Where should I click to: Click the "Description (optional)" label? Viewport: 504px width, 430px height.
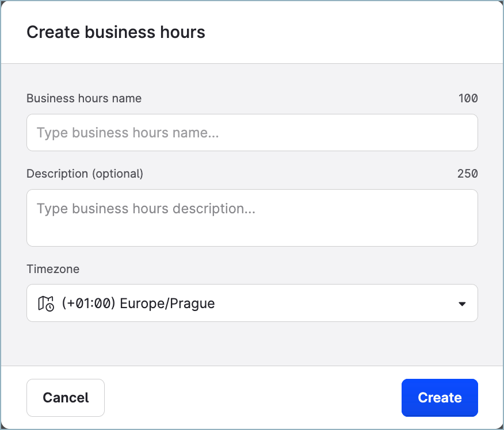coord(85,174)
